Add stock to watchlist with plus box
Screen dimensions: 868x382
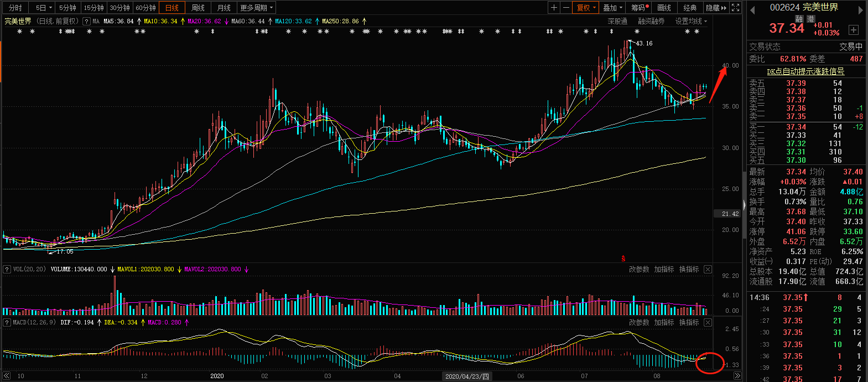pyautogui.click(x=854, y=29)
